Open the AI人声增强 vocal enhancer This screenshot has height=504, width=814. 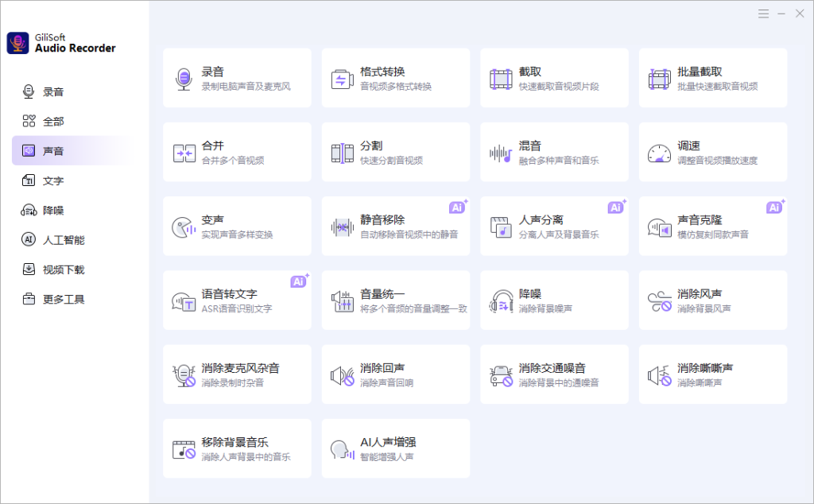395,448
